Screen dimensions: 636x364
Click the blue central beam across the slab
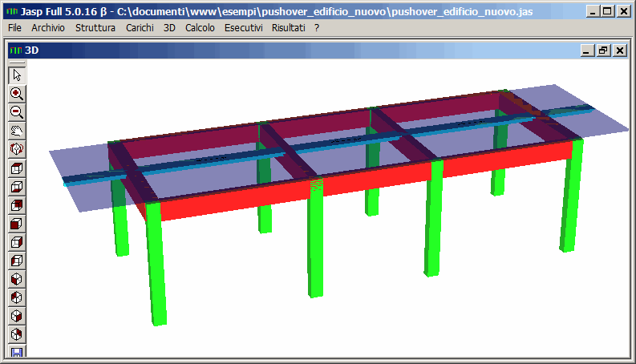329,144
